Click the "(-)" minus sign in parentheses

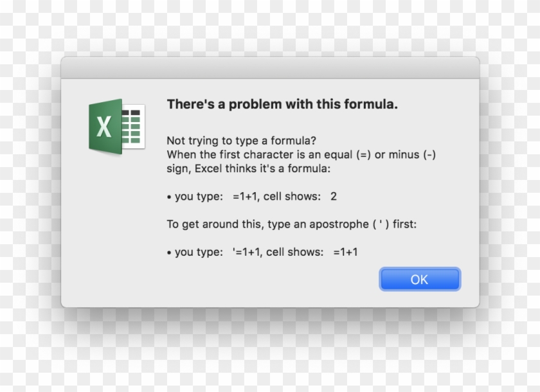[429, 155]
